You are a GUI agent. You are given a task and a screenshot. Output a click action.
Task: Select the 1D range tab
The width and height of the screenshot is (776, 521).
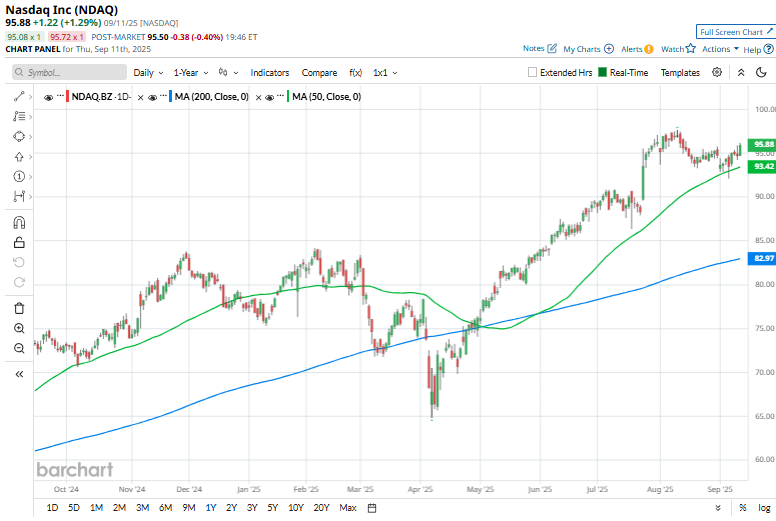[x=52, y=508]
